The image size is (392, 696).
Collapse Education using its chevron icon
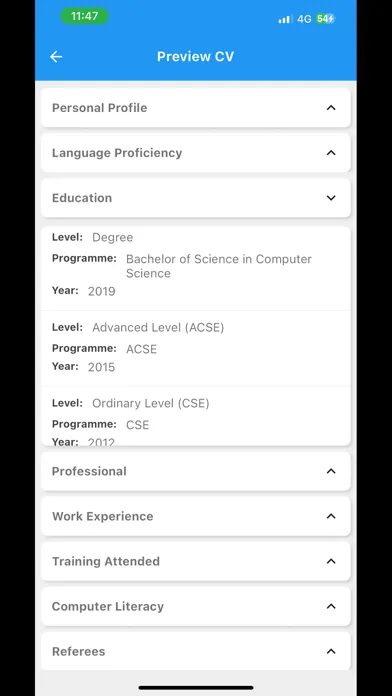[331, 198]
